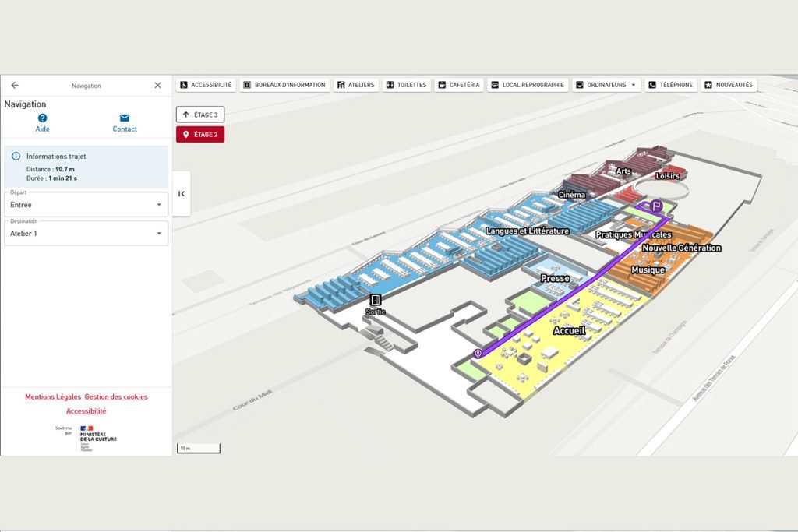Click the purple destination flag marker

(x=656, y=207)
